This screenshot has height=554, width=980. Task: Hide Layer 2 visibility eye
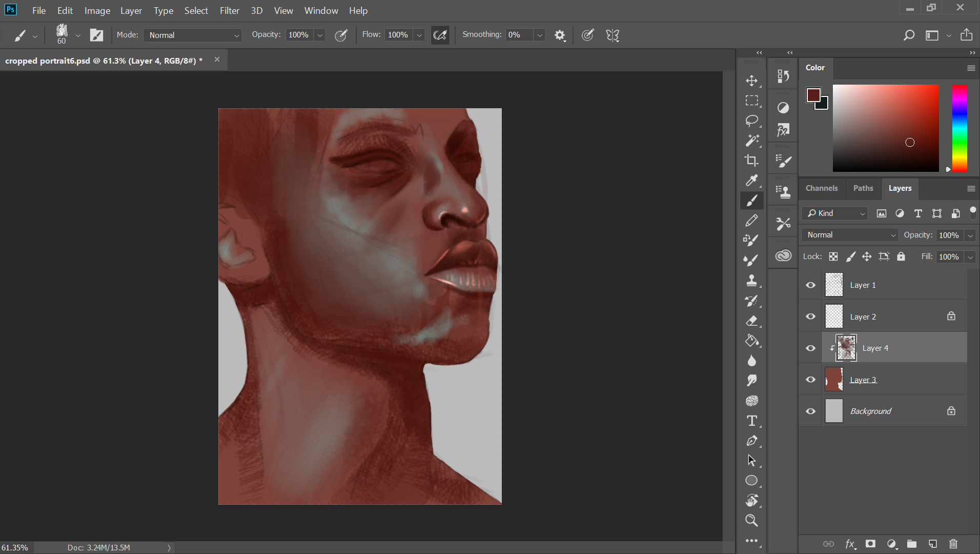point(810,316)
